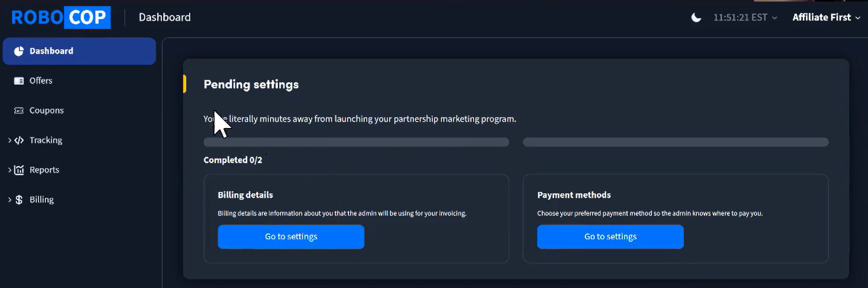The height and width of the screenshot is (288, 868).
Task: Click the Offers card icon
Action: pyautogui.click(x=19, y=81)
